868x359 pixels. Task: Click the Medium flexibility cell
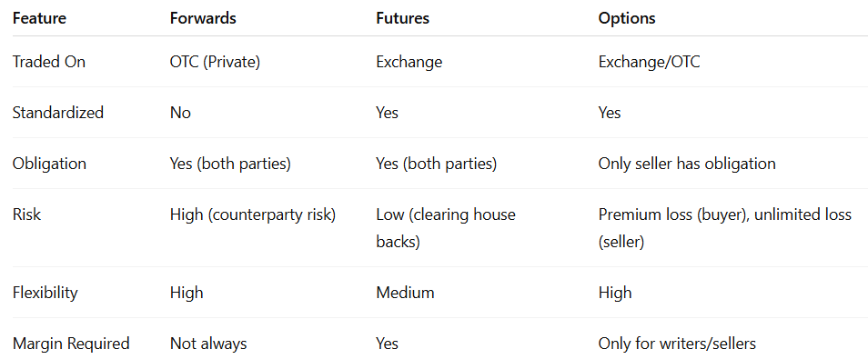405,293
